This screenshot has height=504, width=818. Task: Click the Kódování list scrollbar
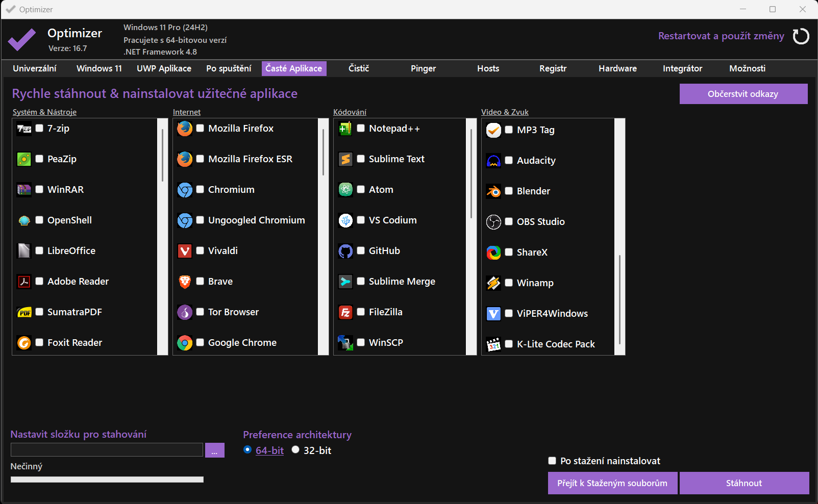pyautogui.click(x=472, y=237)
